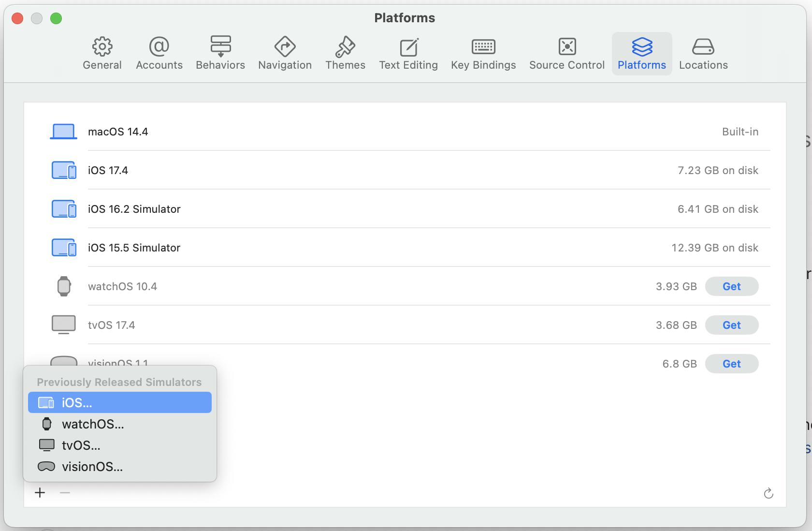812x531 pixels.
Task: Click the 6.8 GB size for visionOS
Action: click(680, 364)
